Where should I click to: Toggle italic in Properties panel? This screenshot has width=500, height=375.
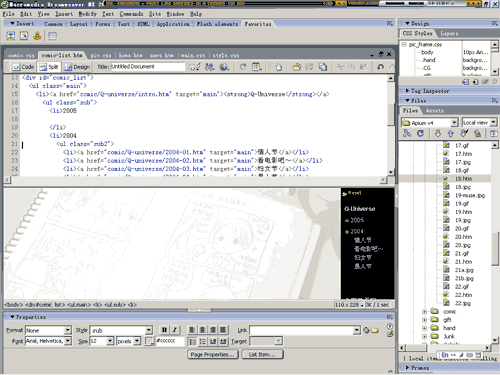(175, 330)
